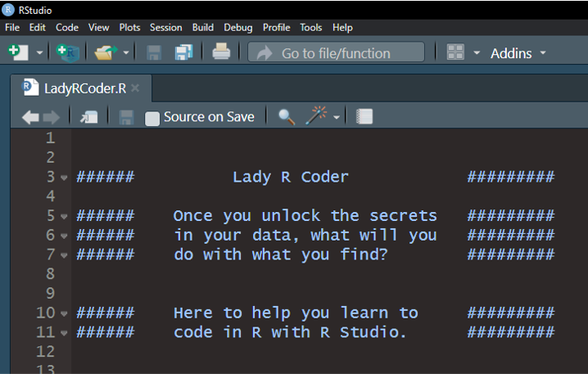Collapse the code fold on line 10
The image size is (588, 374).
(64, 313)
